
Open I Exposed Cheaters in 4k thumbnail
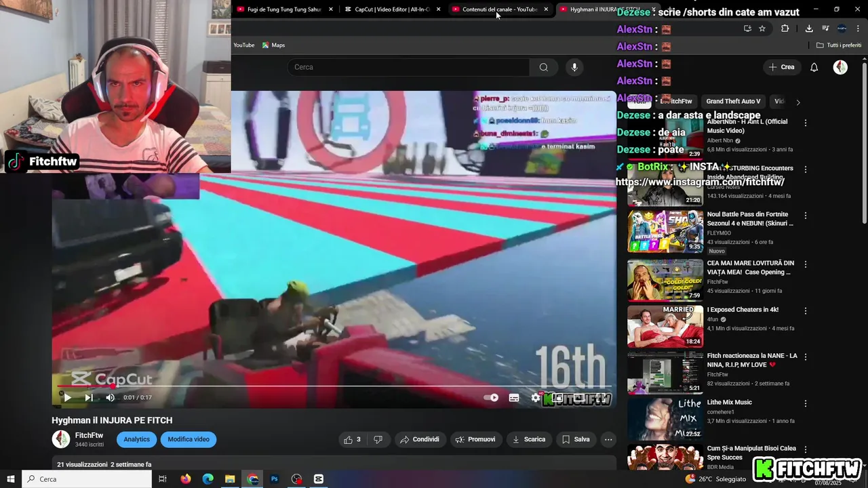pyautogui.click(x=665, y=326)
